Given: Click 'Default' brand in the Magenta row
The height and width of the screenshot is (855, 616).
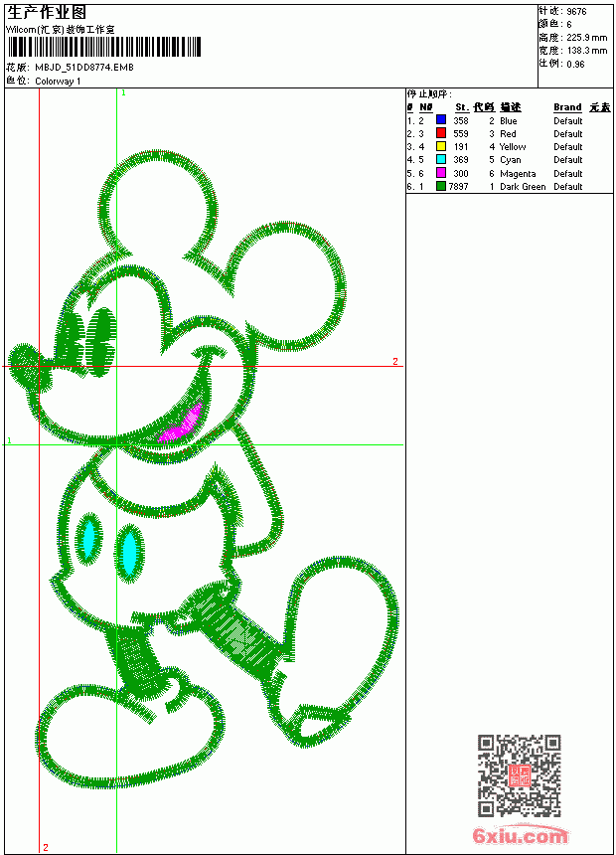Looking at the screenshot, I should pos(567,173).
